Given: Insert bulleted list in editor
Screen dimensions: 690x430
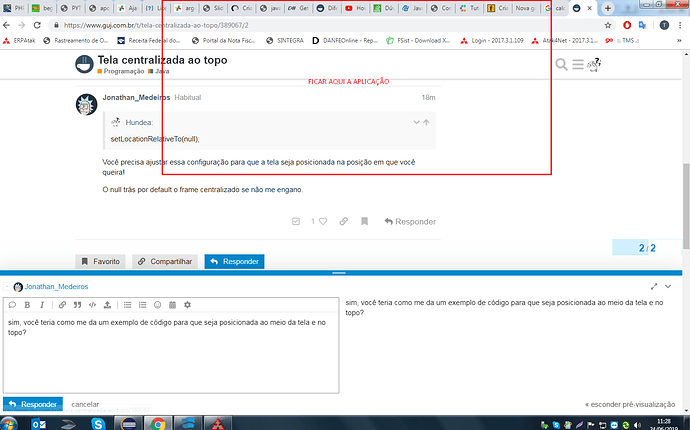Looking at the screenshot, I should pos(128,305).
